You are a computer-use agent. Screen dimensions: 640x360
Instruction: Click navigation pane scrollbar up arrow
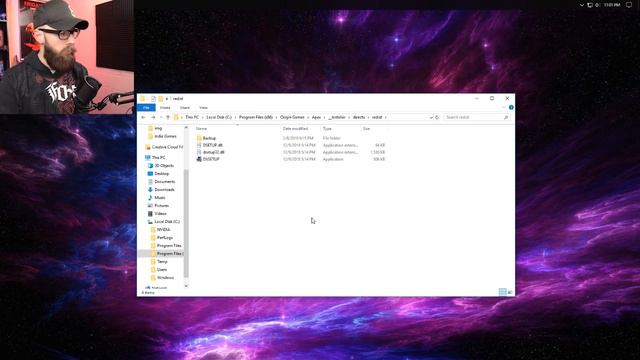tap(186, 128)
